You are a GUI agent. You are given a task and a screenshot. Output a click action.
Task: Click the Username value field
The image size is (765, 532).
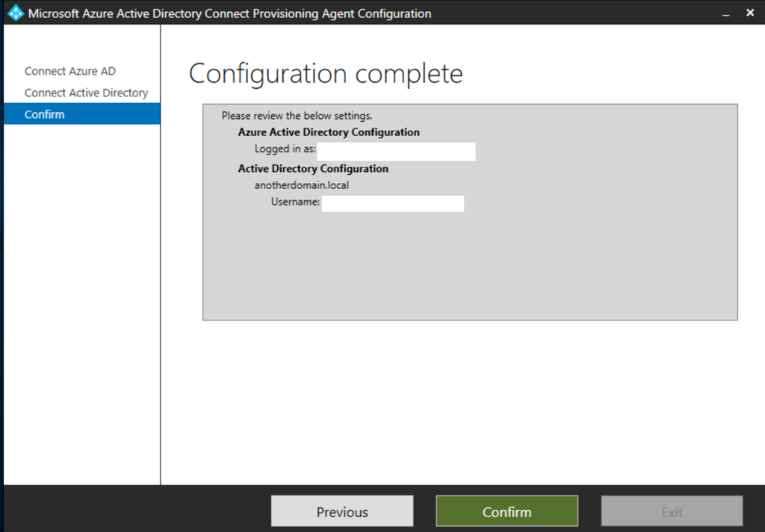tap(392, 204)
